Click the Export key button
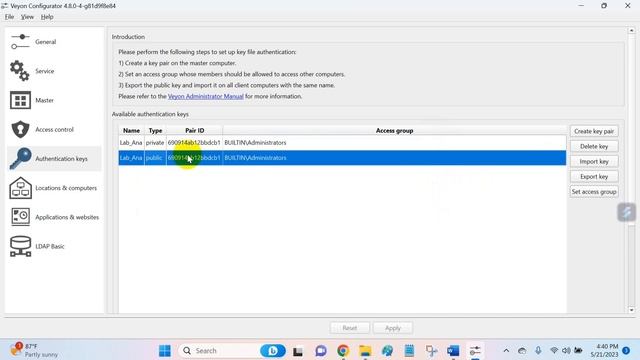This screenshot has width=640, height=360. click(594, 176)
